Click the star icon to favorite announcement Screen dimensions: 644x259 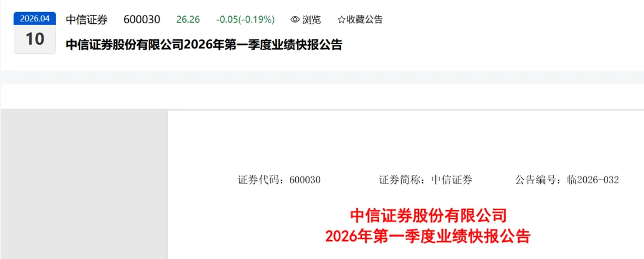point(341,19)
